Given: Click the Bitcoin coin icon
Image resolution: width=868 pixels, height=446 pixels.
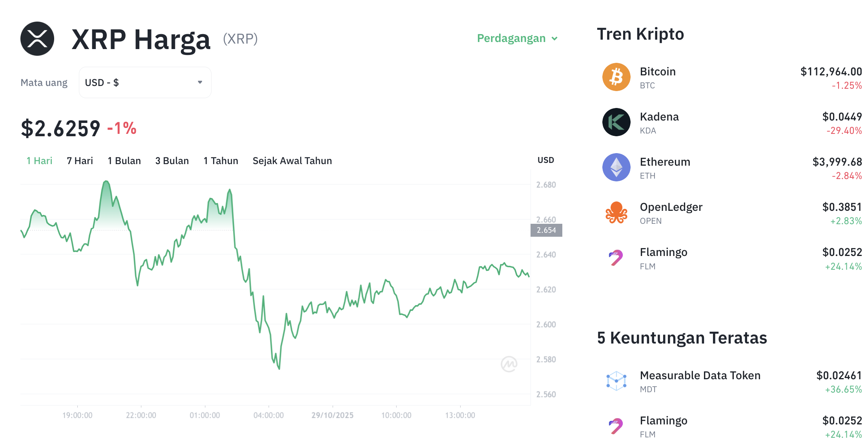Looking at the screenshot, I should click(x=616, y=77).
